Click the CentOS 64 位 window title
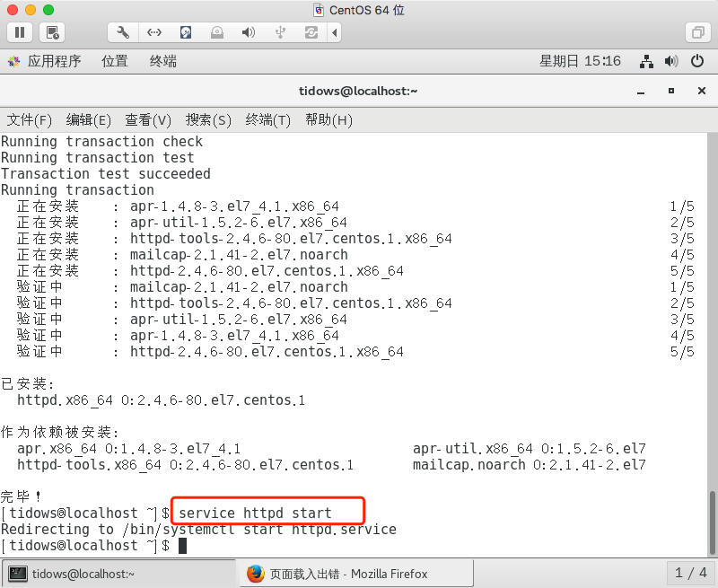 [x=366, y=10]
